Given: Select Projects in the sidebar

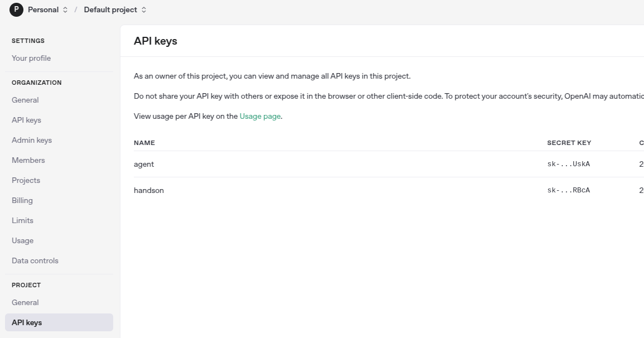Looking at the screenshot, I should [26, 180].
